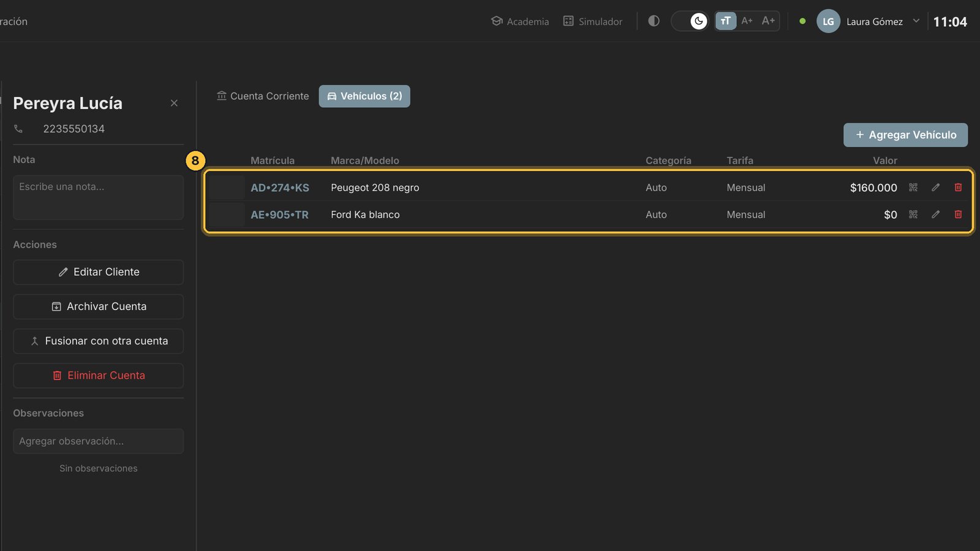This screenshot has width=980, height=551.
Task: Switch to the Cuenta Corriente tab
Action: (x=263, y=96)
